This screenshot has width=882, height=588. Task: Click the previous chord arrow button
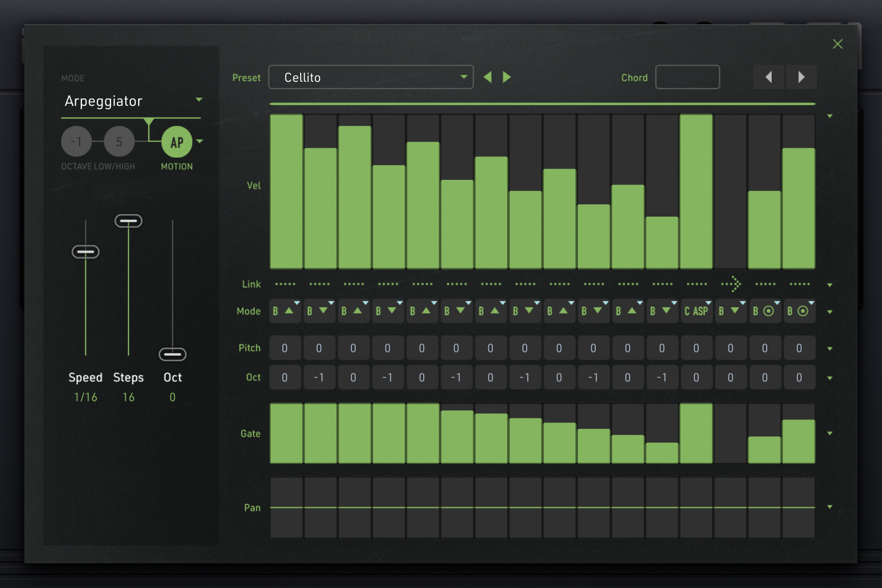[x=768, y=77]
